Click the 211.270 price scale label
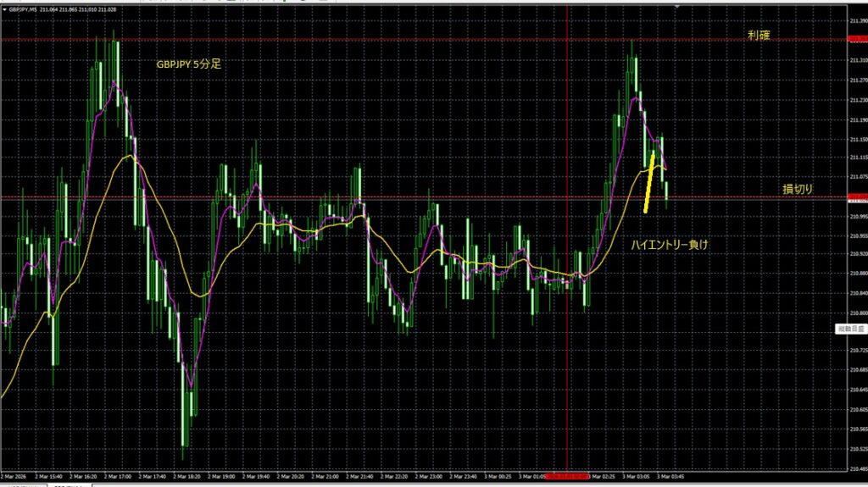Viewport: 868px width, 487px height. [x=858, y=80]
